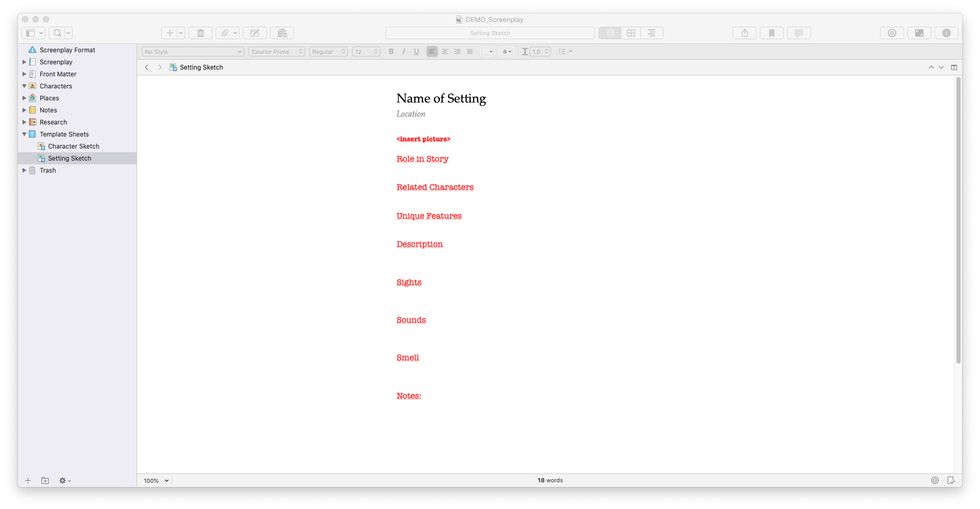The image size is (980, 509).
Task: Select the Character Sketch template
Action: (x=73, y=146)
